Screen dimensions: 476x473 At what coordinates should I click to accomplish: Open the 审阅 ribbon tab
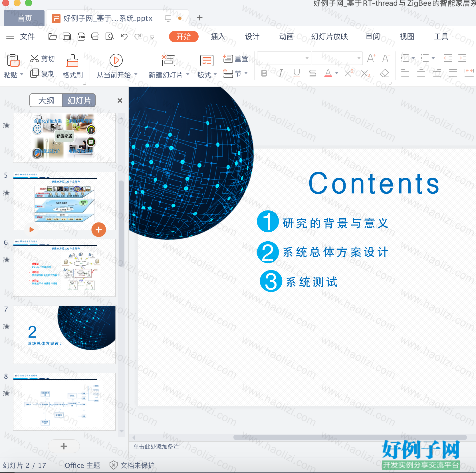pyautogui.click(x=373, y=37)
